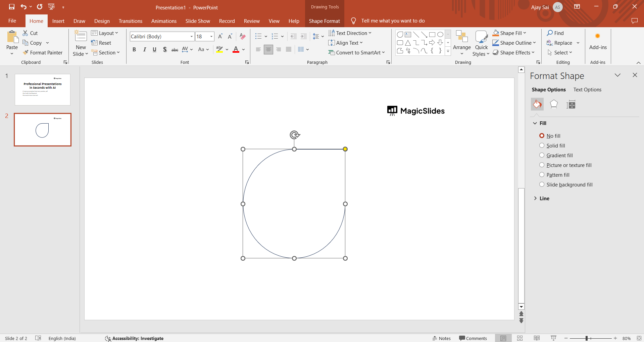Switch to Slide Sorter view icon

(x=520, y=338)
